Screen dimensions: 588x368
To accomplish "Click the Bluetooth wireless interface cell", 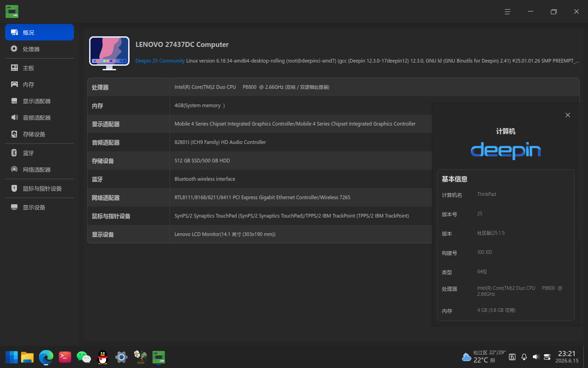I will [205, 179].
